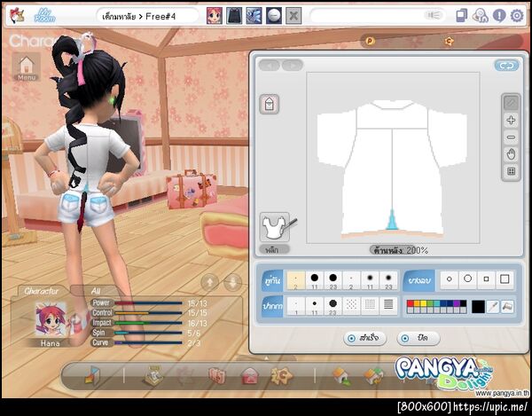Viewport: 532px width, 416px height.
Task: Select the large square eraser
Action: (x=505, y=279)
